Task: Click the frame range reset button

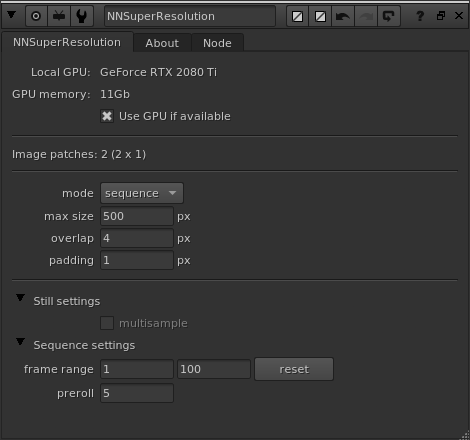Action: (294, 369)
